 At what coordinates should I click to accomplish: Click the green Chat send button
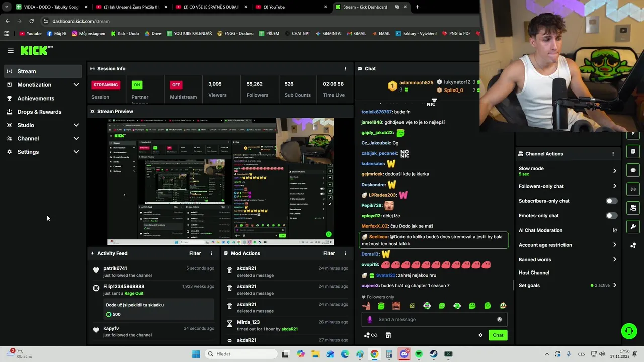tap(498, 335)
